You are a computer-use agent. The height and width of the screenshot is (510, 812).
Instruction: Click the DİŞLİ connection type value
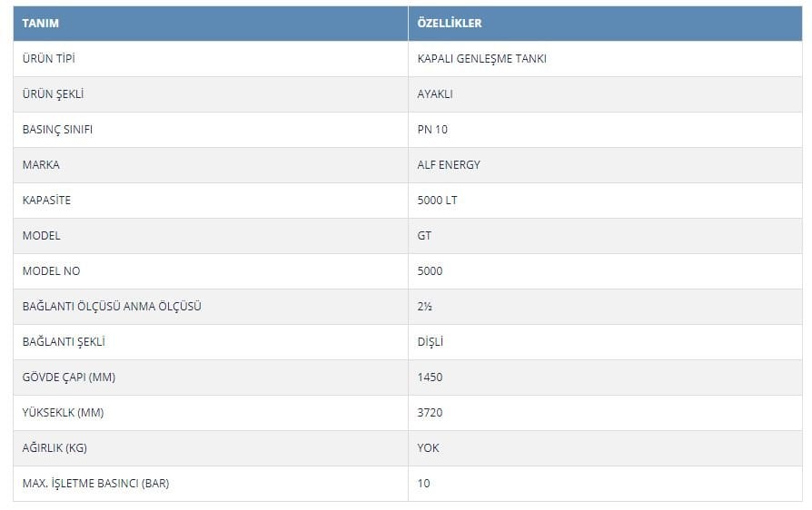[x=431, y=342]
